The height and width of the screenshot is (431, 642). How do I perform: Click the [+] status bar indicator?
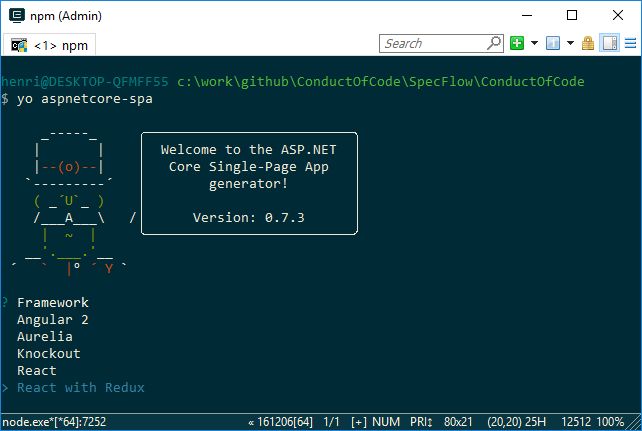(359, 422)
